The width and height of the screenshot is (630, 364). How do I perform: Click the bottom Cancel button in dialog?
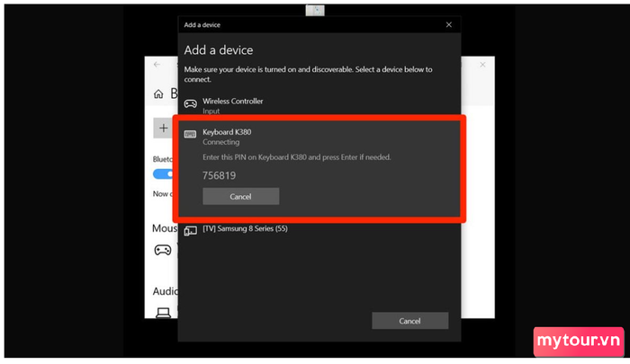tap(409, 321)
